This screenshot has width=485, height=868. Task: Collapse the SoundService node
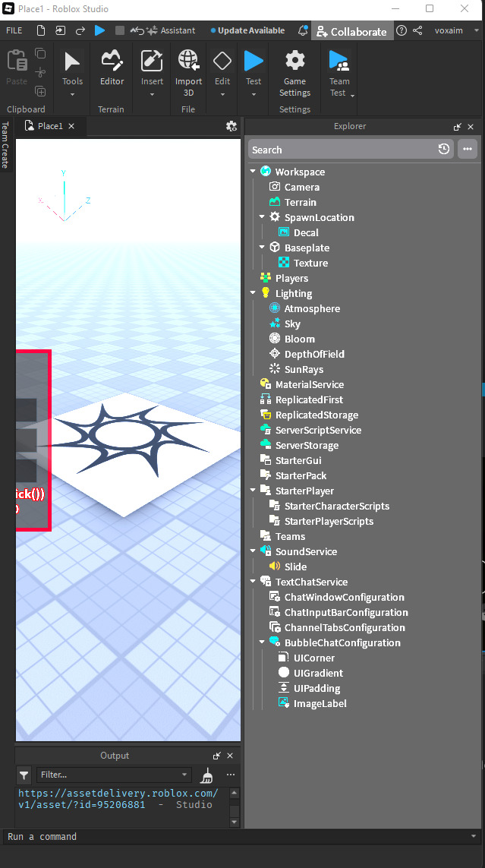pos(253,551)
